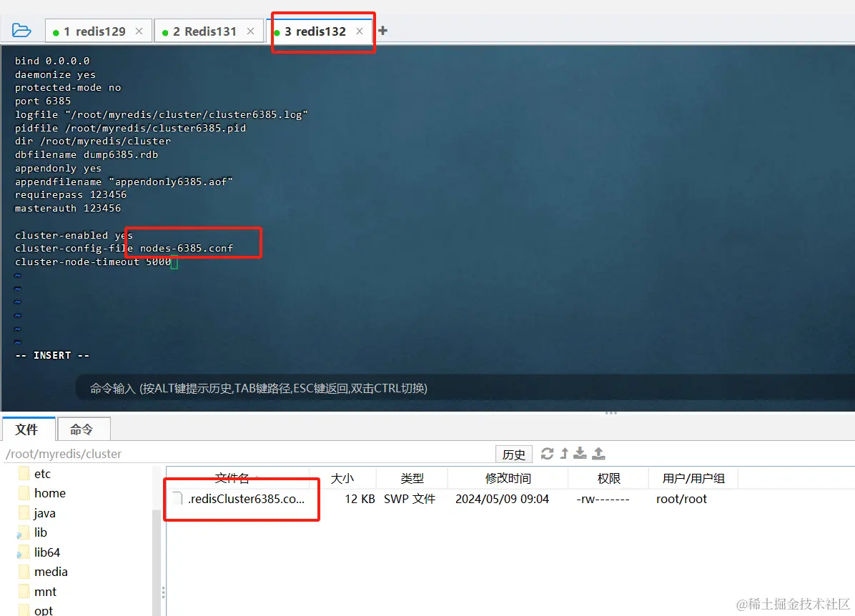
Task: Click the file icon of .redisCluster6385 swap file
Action: (x=177, y=498)
